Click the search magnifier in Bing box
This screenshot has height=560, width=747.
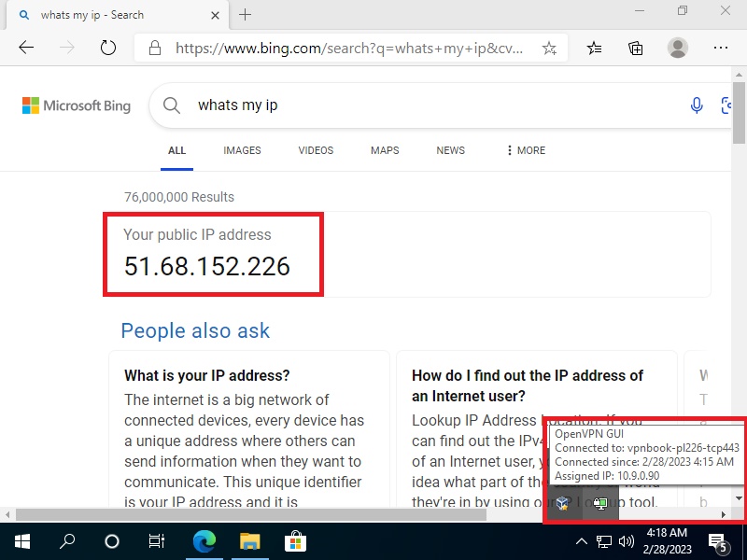[172, 105]
